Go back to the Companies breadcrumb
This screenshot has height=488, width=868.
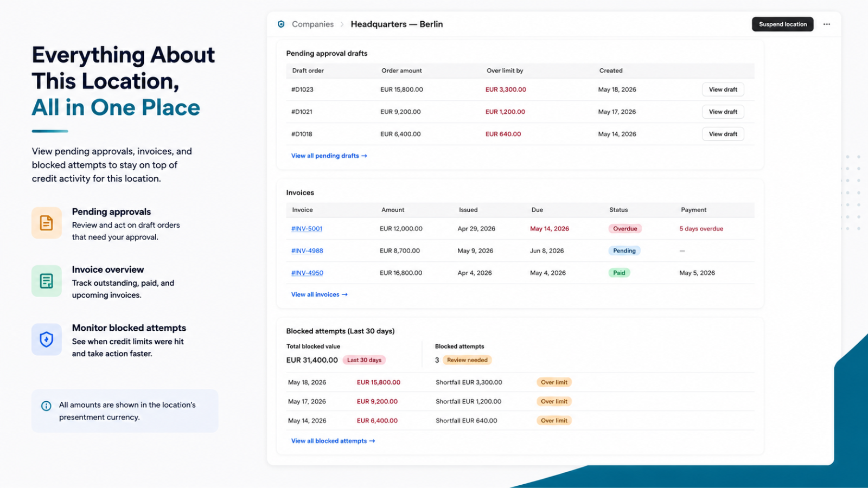coord(312,24)
